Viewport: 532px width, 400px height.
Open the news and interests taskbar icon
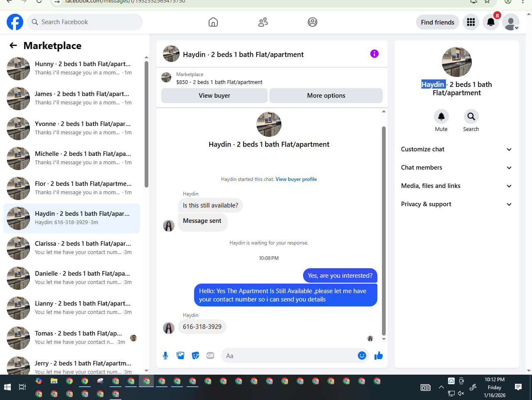pos(426,387)
